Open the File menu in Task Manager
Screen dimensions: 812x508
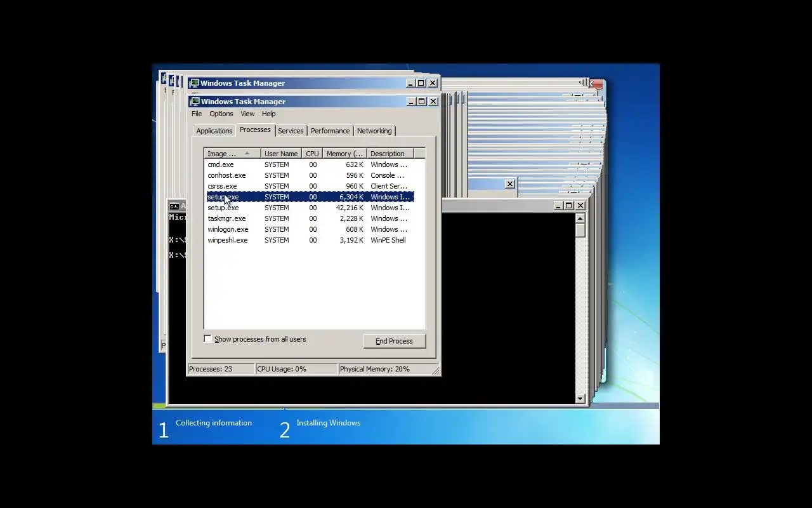197,114
